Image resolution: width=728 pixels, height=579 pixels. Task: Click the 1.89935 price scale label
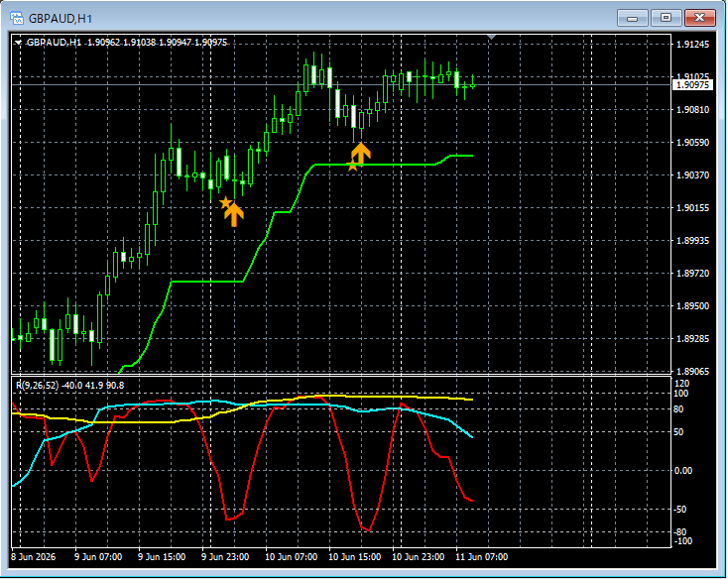pos(692,240)
